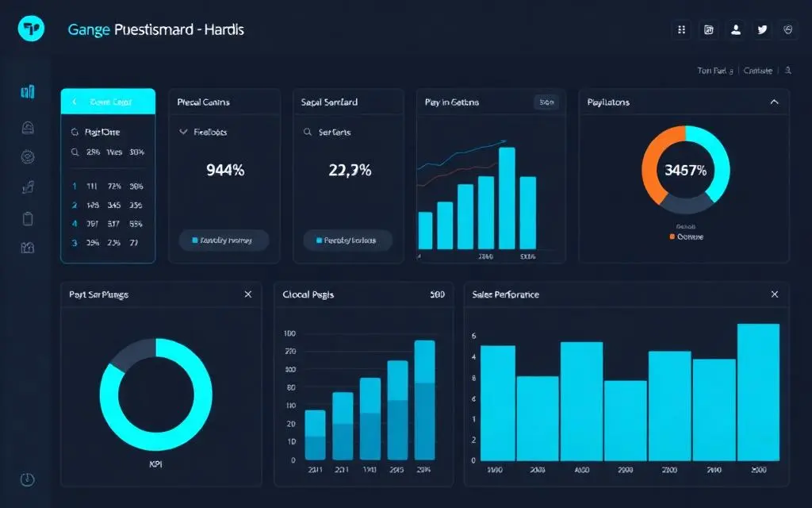Click the grid apps icon in header

click(x=681, y=30)
